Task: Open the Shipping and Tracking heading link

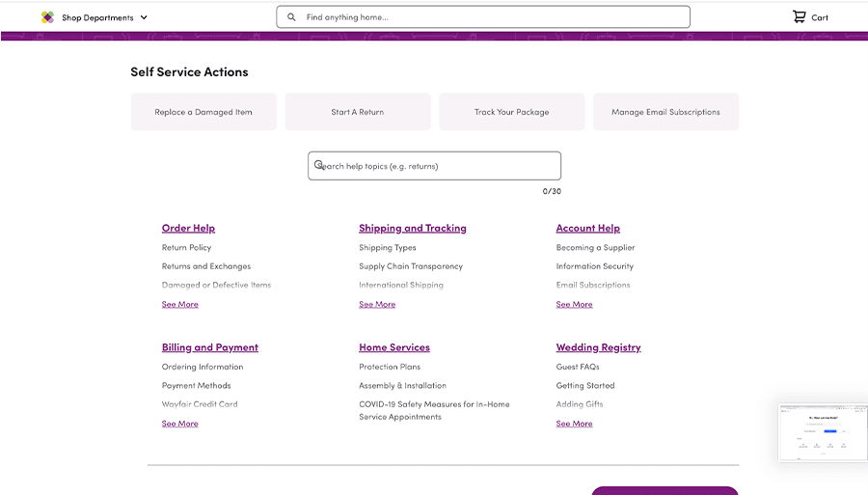Action: [x=413, y=228]
